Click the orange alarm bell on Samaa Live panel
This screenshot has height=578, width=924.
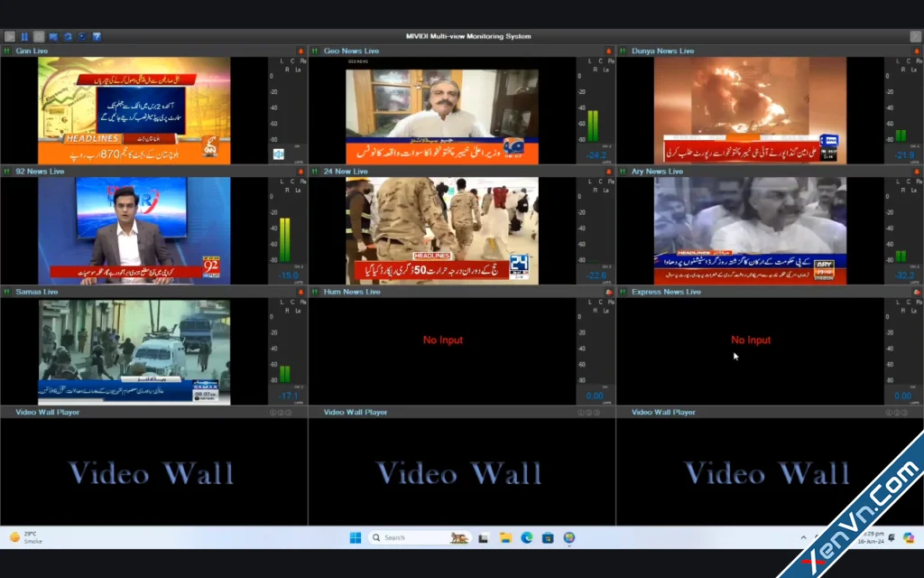(300, 292)
